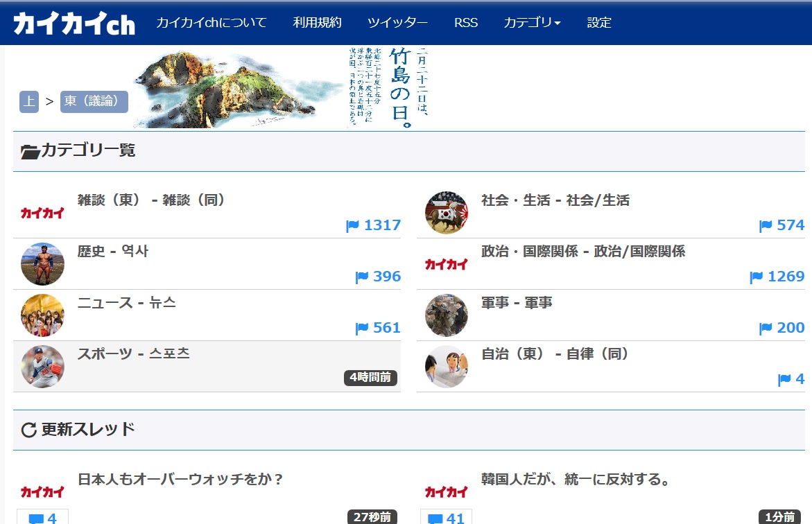
Task: Click the 軍事 soldier avatar icon
Action: (x=447, y=315)
